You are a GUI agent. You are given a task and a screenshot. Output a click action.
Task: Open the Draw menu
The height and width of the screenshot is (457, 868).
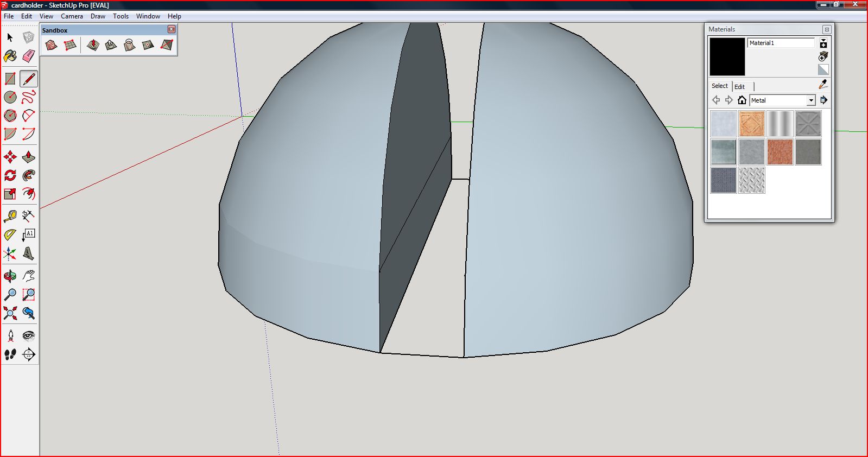[x=98, y=16]
